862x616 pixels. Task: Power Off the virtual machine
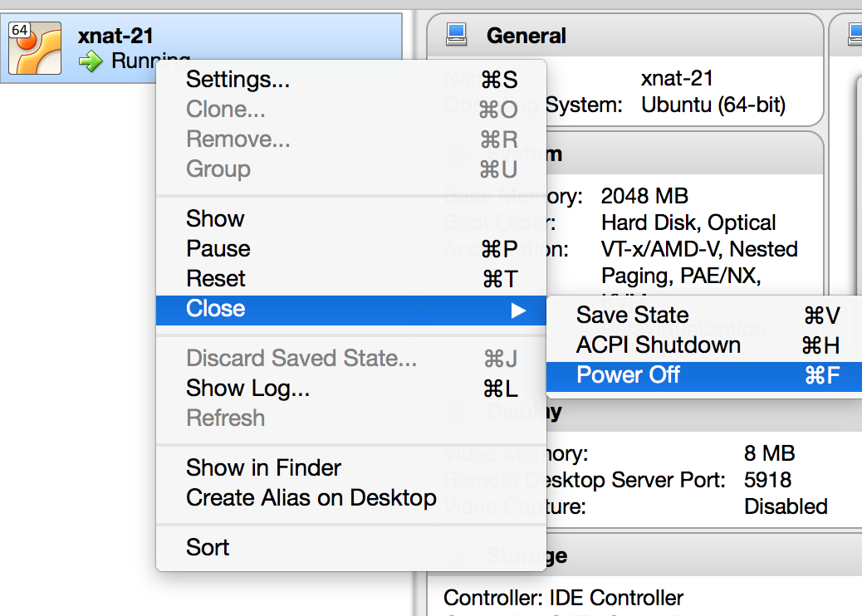pos(628,375)
